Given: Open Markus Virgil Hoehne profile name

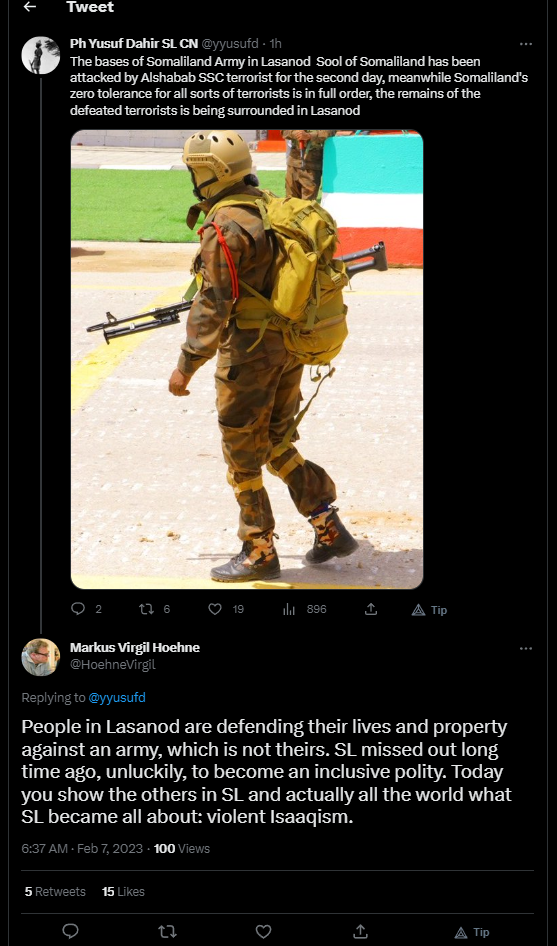Looking at the screenshot, I should [x=135, y=647].
